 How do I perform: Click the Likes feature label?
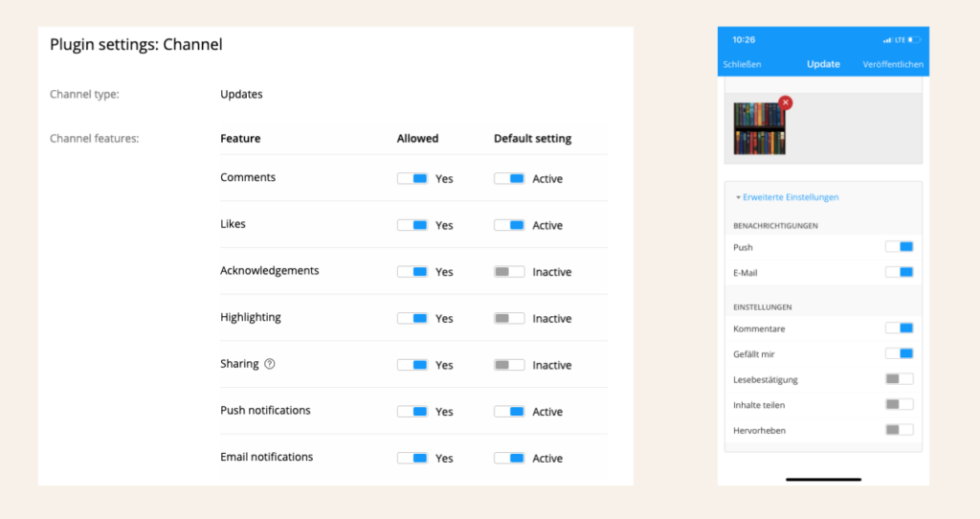[233, 224]
